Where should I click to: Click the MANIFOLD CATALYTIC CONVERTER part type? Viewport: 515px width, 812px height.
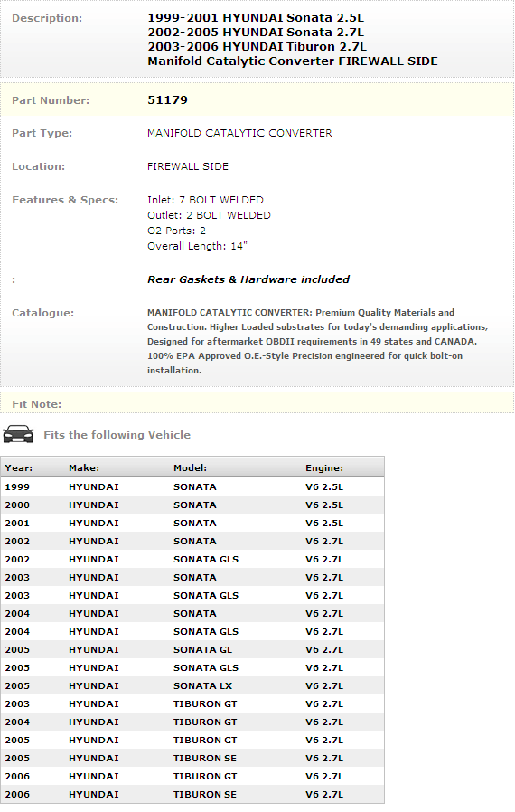239,133
